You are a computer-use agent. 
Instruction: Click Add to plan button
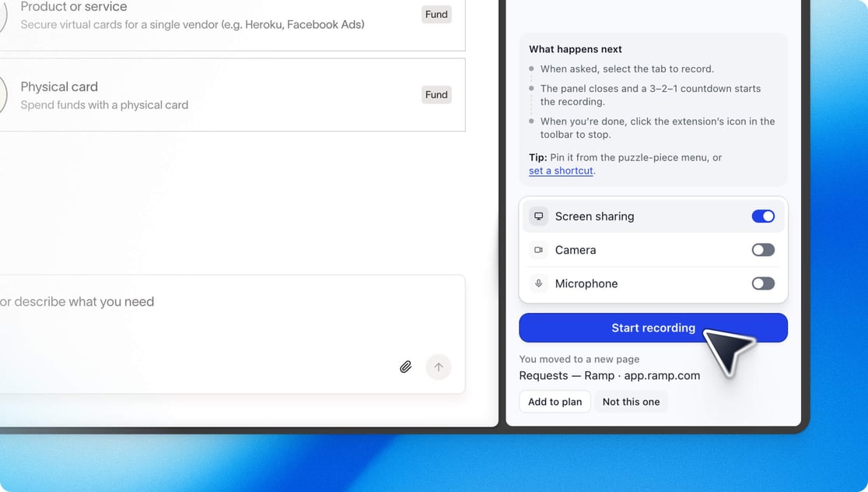555,402
